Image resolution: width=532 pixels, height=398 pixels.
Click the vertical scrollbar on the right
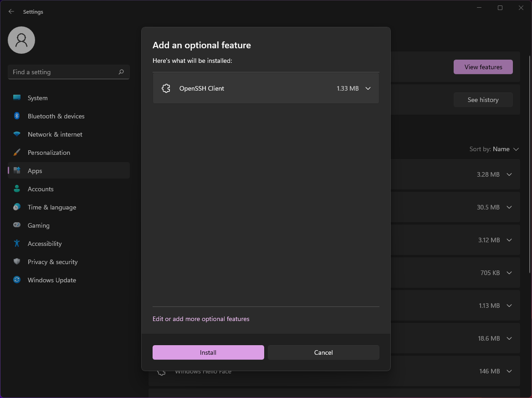point(530,164)
